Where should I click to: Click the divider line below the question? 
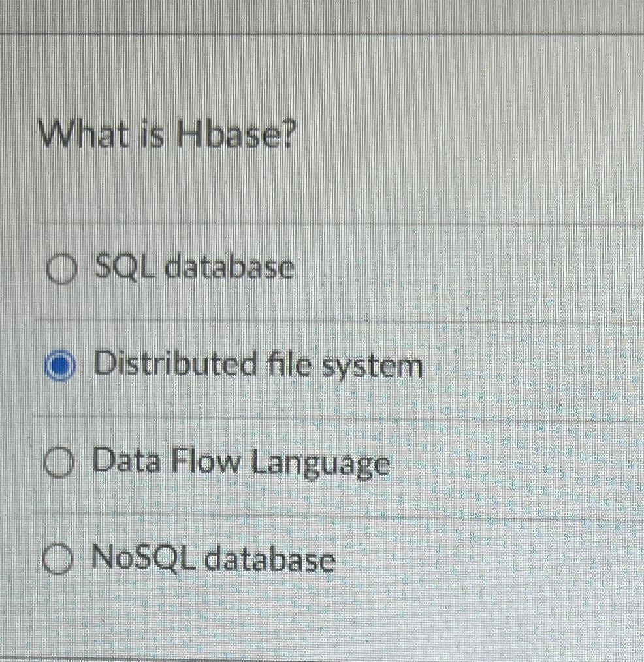tap(320, 225)
